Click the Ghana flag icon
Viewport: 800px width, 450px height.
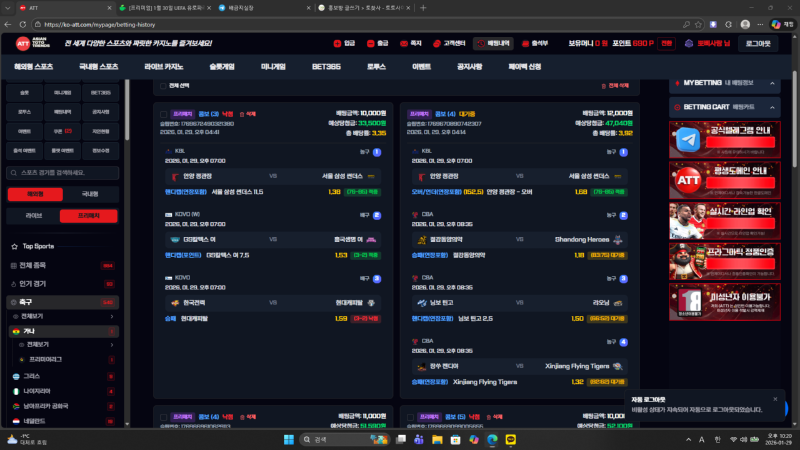click(15, 330)
